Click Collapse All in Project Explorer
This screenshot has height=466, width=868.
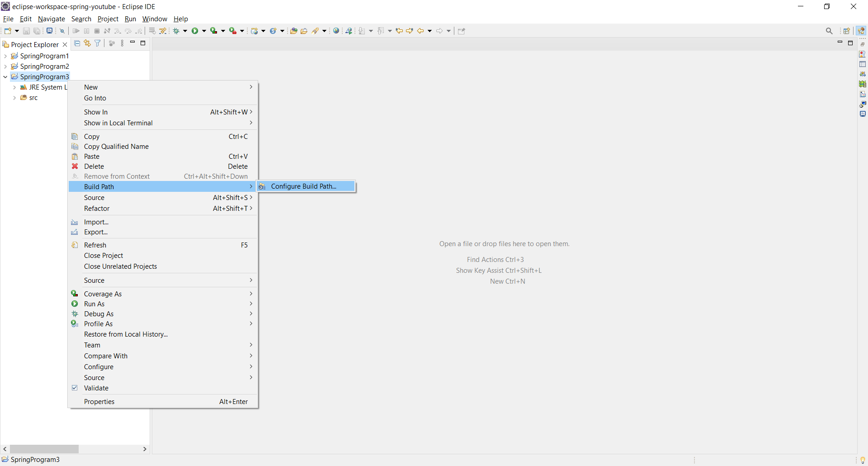pos(77,43)
